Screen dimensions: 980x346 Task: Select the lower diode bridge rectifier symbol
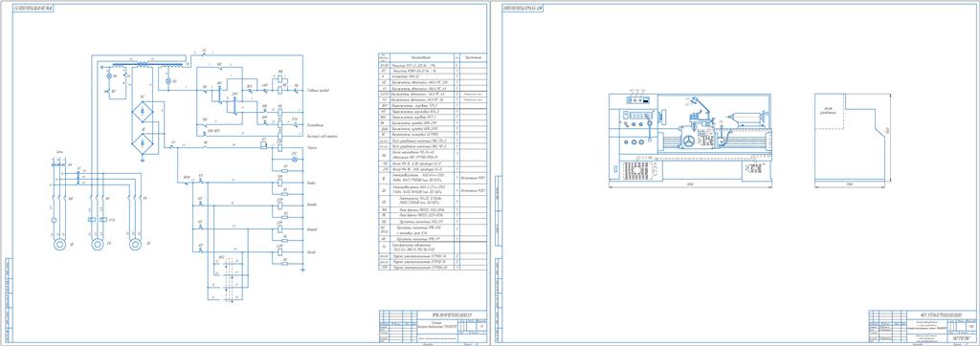pos(144,143)
